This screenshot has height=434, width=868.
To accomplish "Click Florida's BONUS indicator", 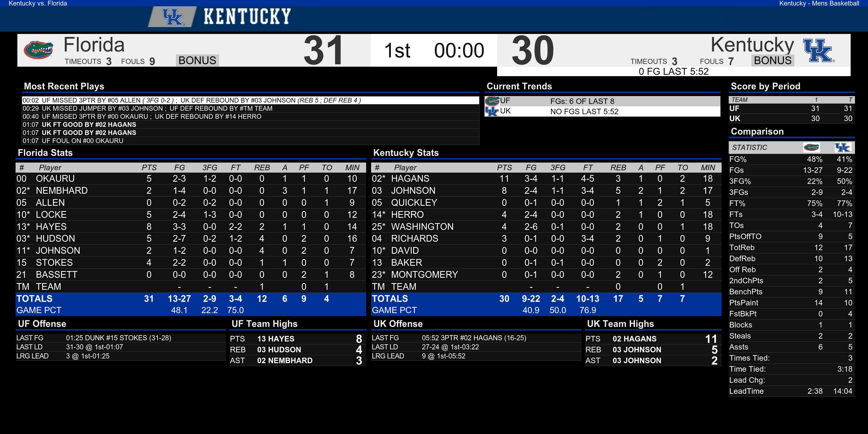I will click(x=197, y=60).
